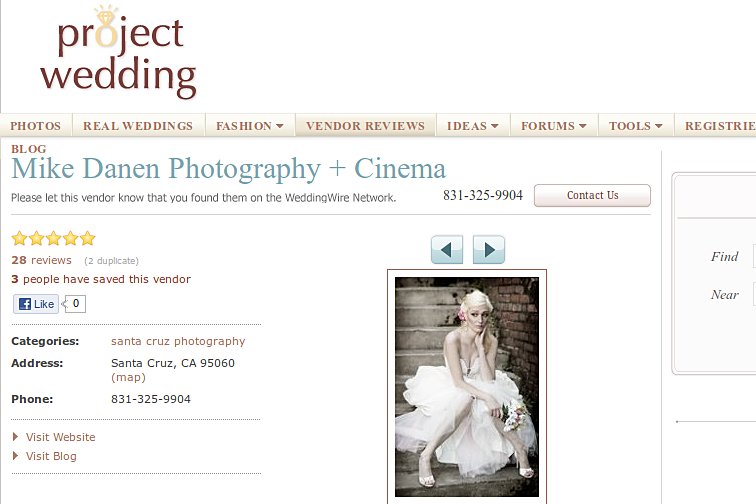Image resolution: width=756 pixels, height=504 pixels.
Task: Click the Find field label
Action: pos(725,257)
